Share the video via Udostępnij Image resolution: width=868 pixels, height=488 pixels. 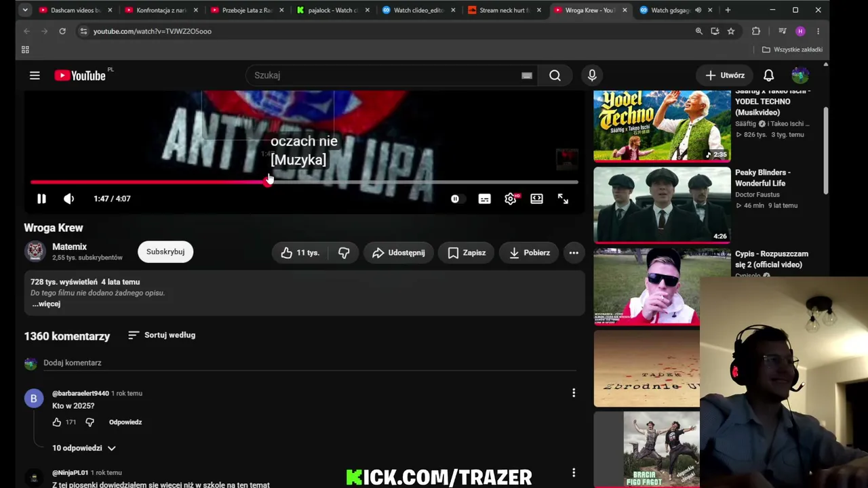click(398, 253)
